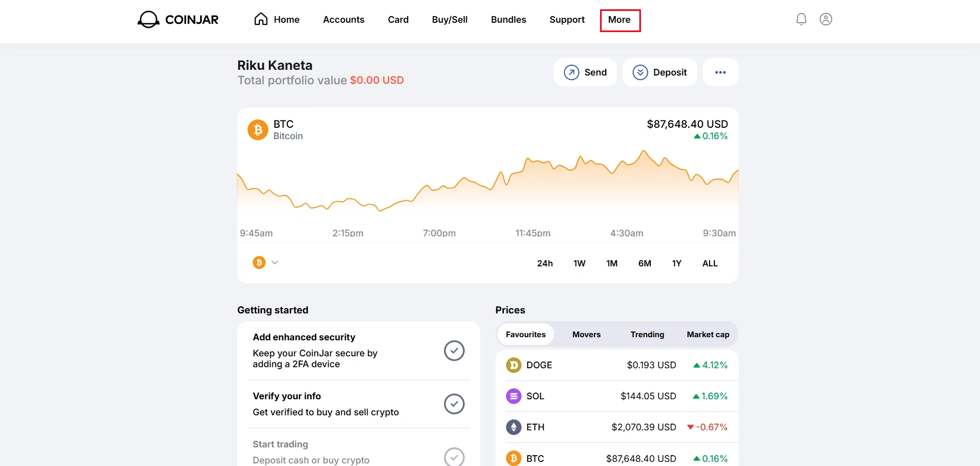Click the $0.00 USD portfolio value
The image size is (980, 466).
[x=377, y=80]
